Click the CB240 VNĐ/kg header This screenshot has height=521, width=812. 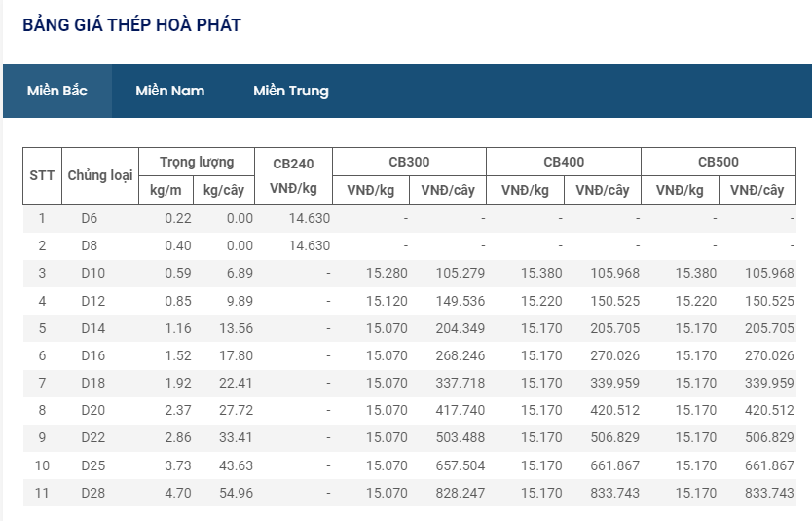[293, 175]
